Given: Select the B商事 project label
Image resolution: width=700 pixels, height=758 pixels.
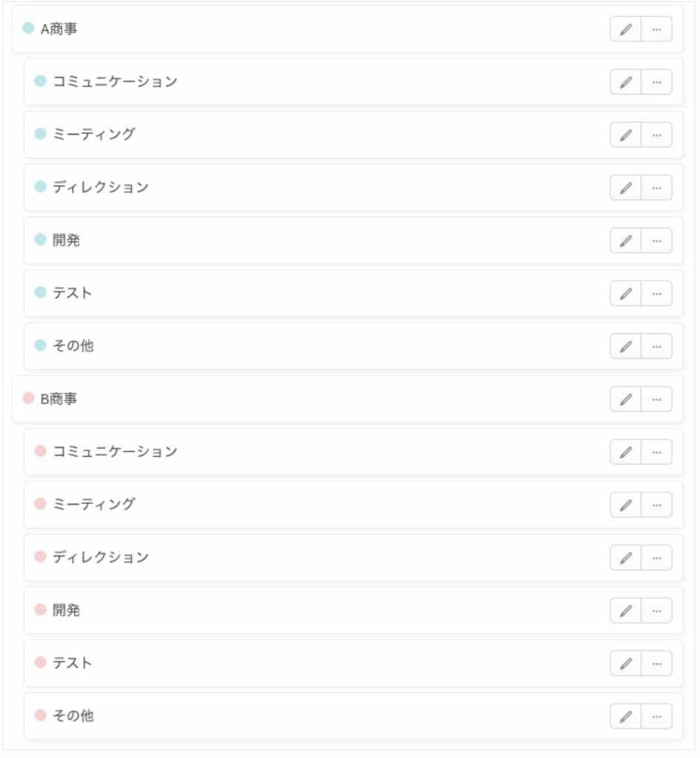Looking at the screenshot, I should pyautogui.click(x=59, y=399).
